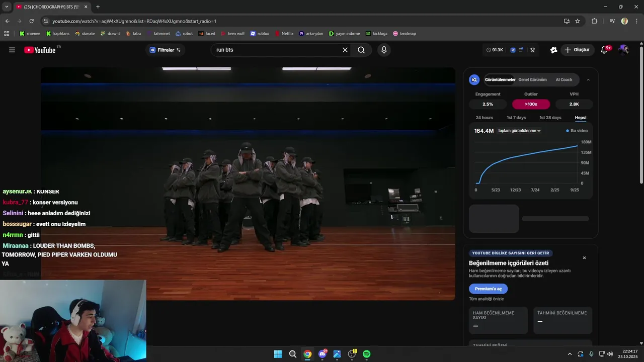Open the Oluştur create button
The height and width of the screenshot is (362, 644).
click(x=577, y=50)
